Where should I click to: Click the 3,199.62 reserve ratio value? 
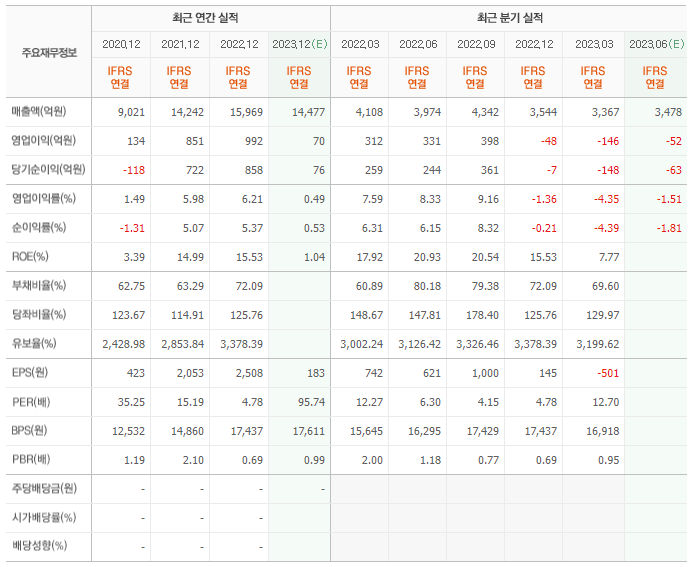click(598, 344)
